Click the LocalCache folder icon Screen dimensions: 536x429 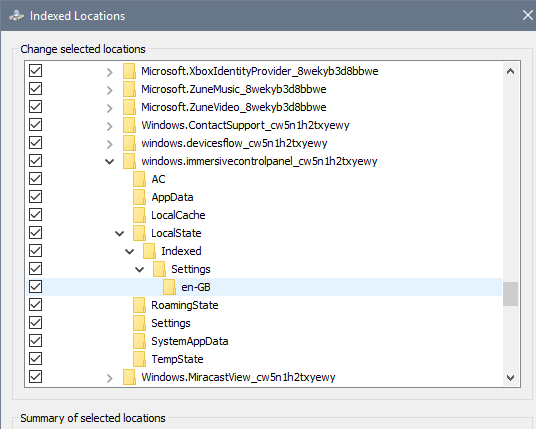tap(139, 215)
